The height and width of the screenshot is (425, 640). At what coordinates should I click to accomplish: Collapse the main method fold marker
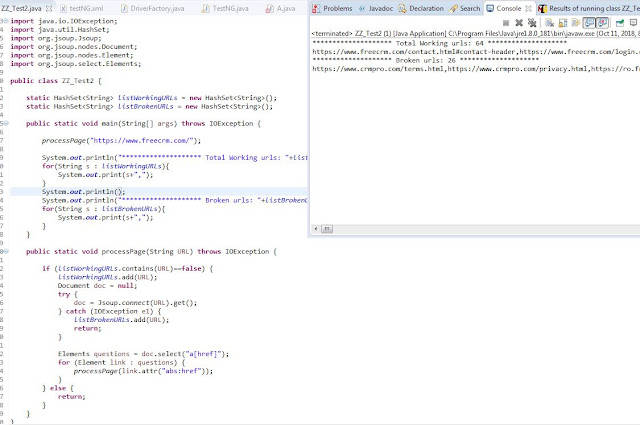[x=6, y=123]
